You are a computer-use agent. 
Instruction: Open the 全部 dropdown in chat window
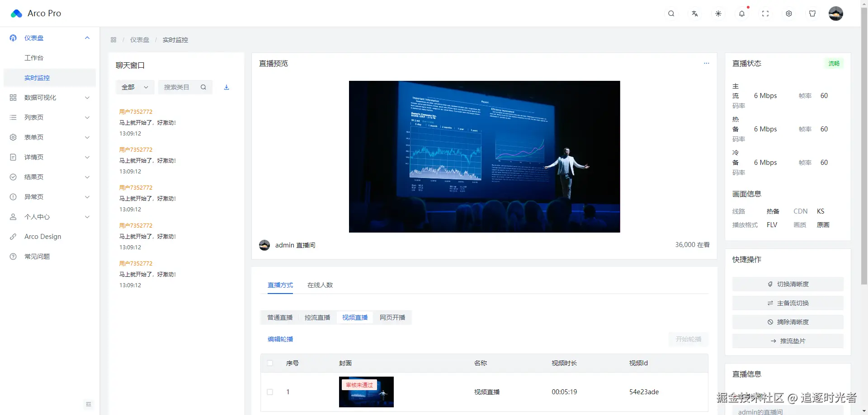pos(135,87)
